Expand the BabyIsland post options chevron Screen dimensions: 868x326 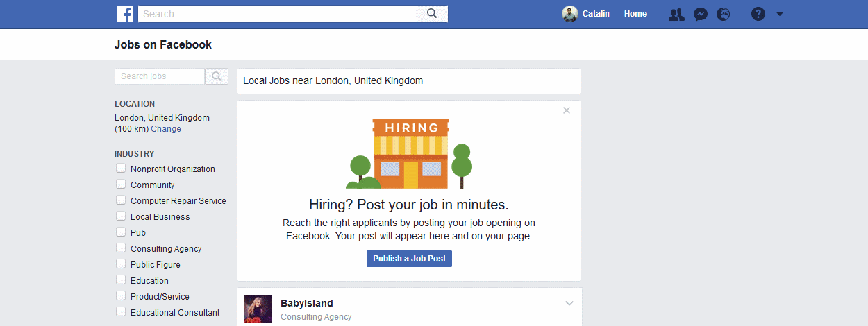569,303
